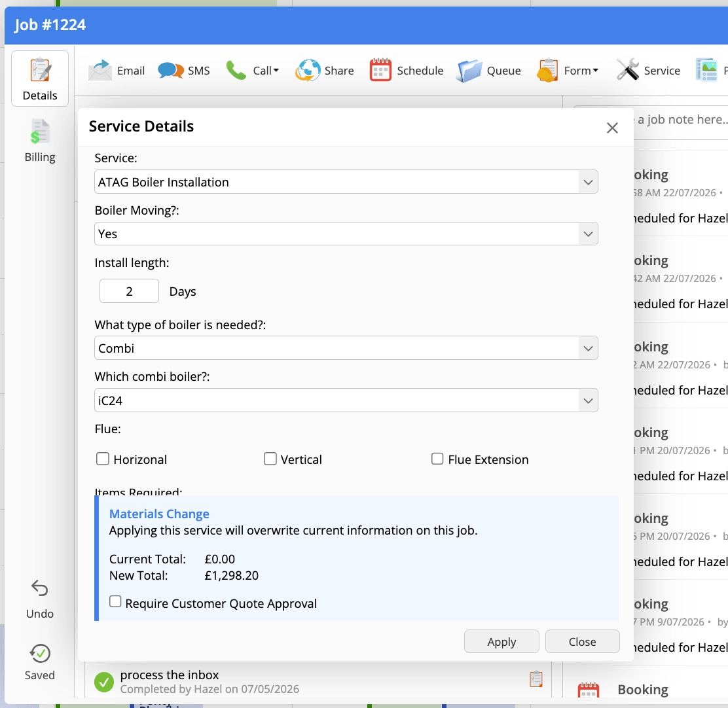The height and width of the screenshot is (708, 728).
Task: Open the Details tab icon
Action: pyautogui.click(x=40, y=71)
